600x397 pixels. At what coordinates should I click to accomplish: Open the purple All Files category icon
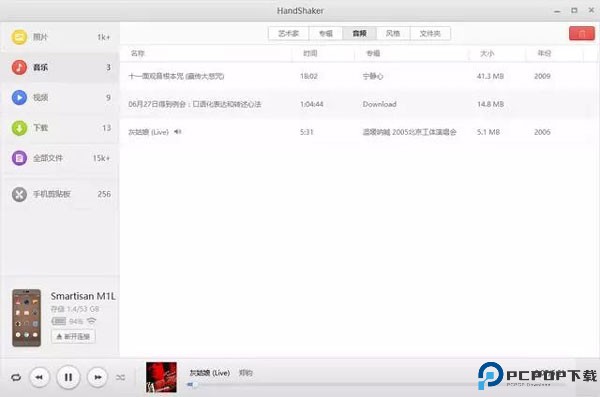(19, 158)
